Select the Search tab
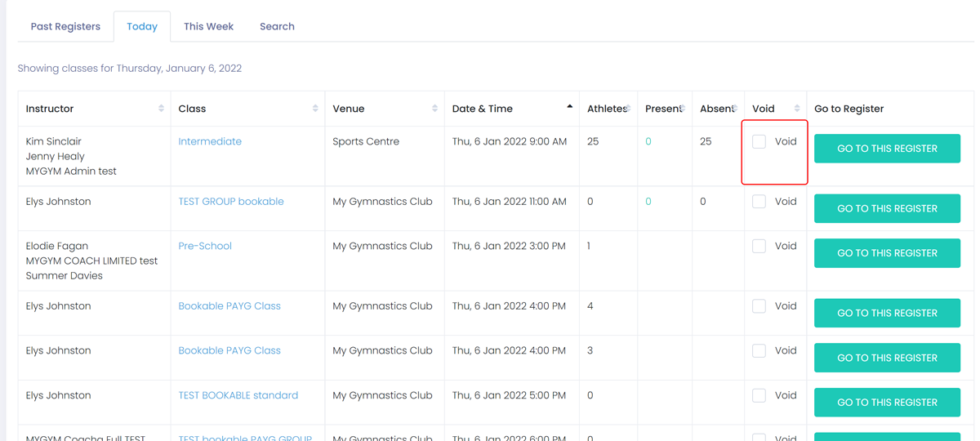The image size is (980, 441). pos(277,27)
